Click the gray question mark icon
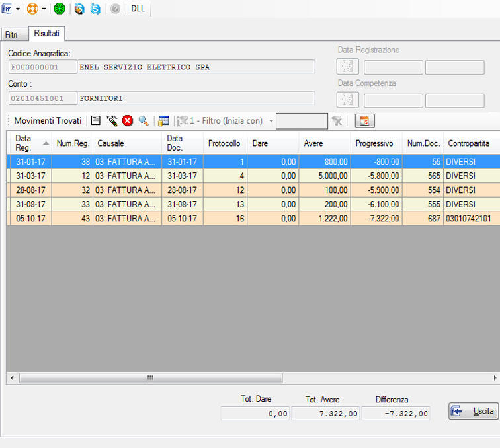Viewport: 500px width, 448px height. click(x=115, y=9)
